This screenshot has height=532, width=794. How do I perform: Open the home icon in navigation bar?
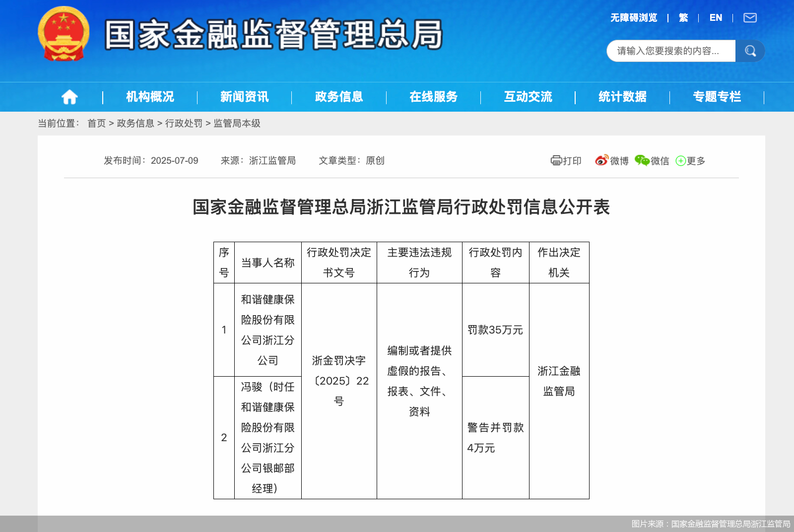[x=69, y=97]
